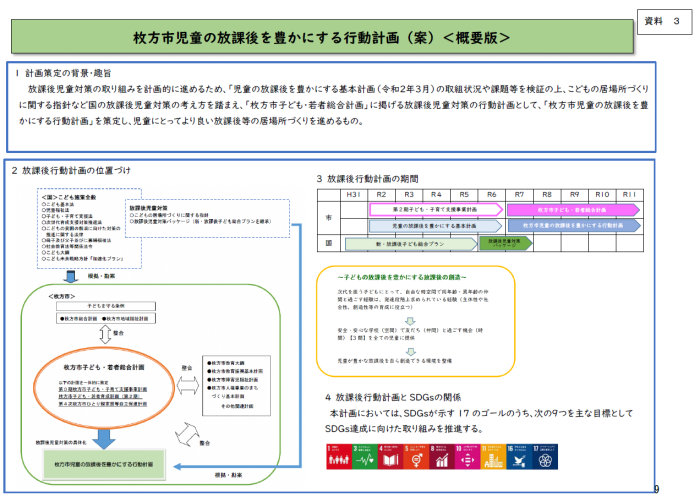Click heading 4 放課後行動計画とSDGsの関係
The image size is (700, 496).
point(393,397)
